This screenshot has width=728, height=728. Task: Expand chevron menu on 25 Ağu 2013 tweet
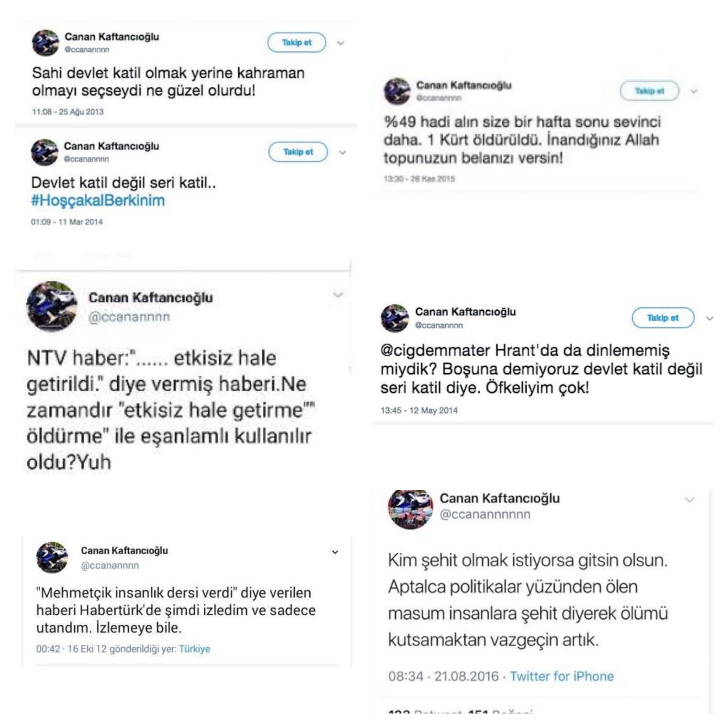pyautogui.click(x=341, y=43)
